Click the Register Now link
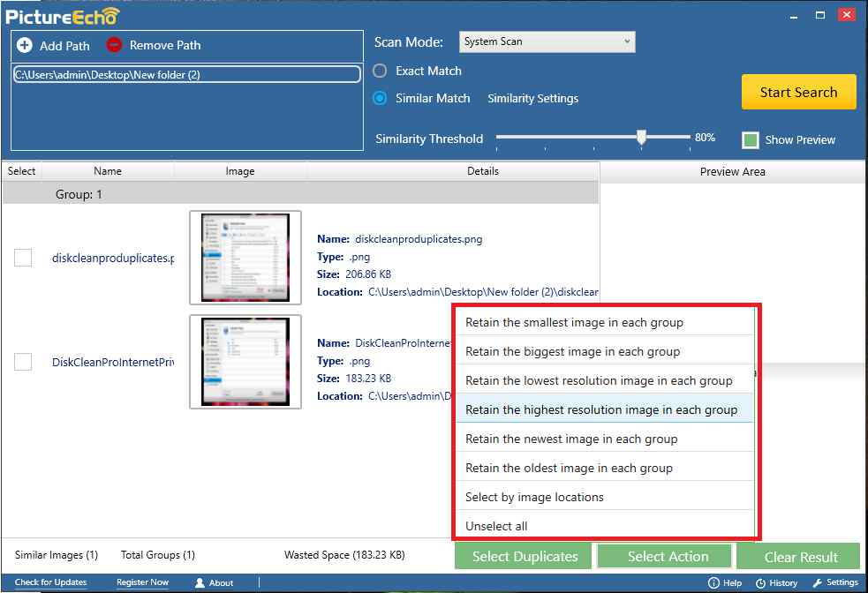The width and height of the screenshot is (868, 593). (x=142, y=582)
